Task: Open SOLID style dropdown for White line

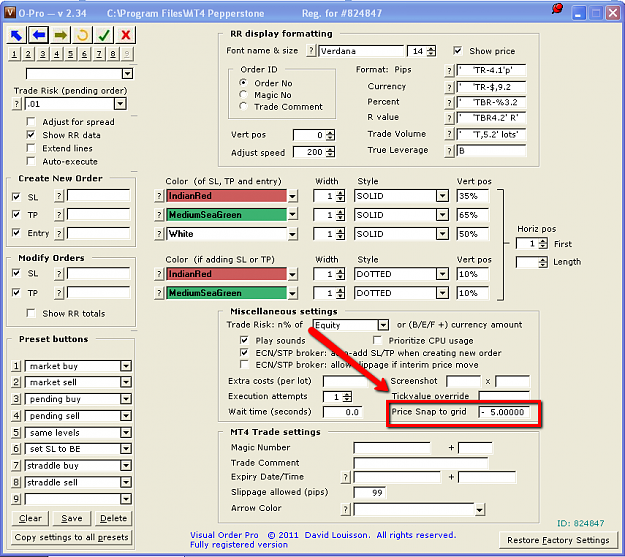Action: click(x=442, y=234)
